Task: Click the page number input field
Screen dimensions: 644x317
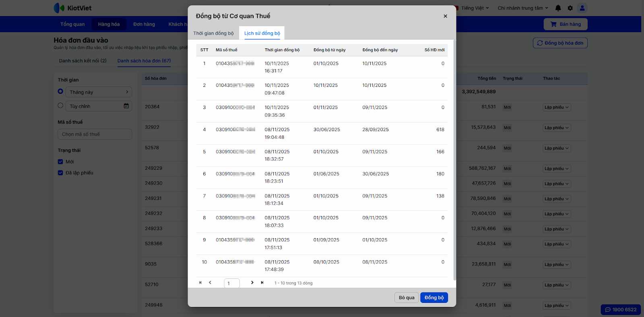Action: [232, 283]
